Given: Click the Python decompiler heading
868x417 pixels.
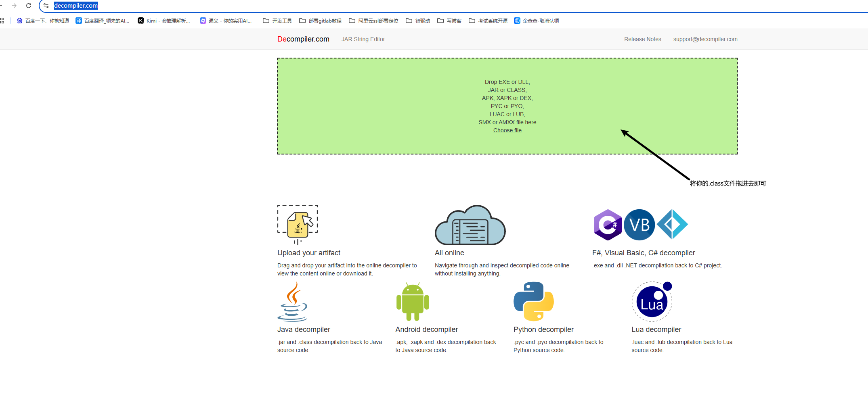Looking at the screenshot, I should pos(543,329).
